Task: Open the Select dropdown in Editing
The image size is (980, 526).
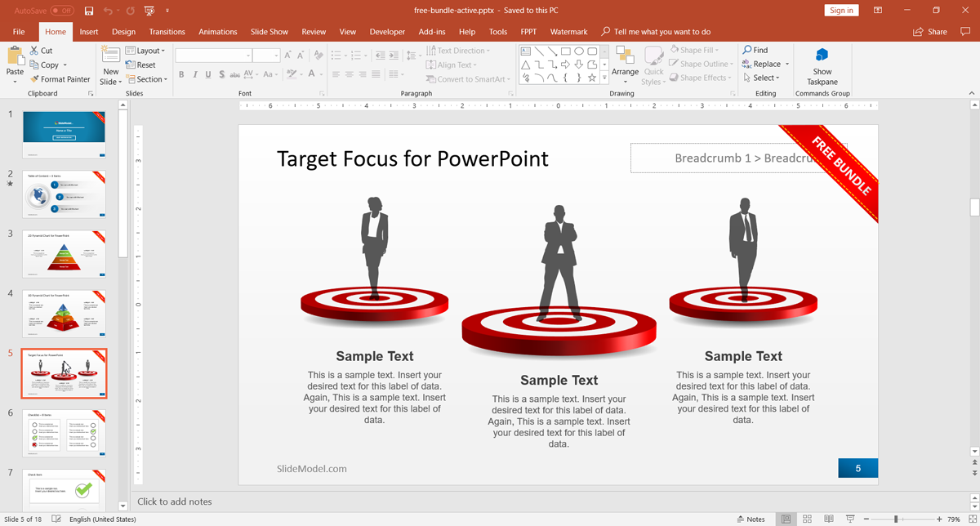Action: click(x=762, y=78)
